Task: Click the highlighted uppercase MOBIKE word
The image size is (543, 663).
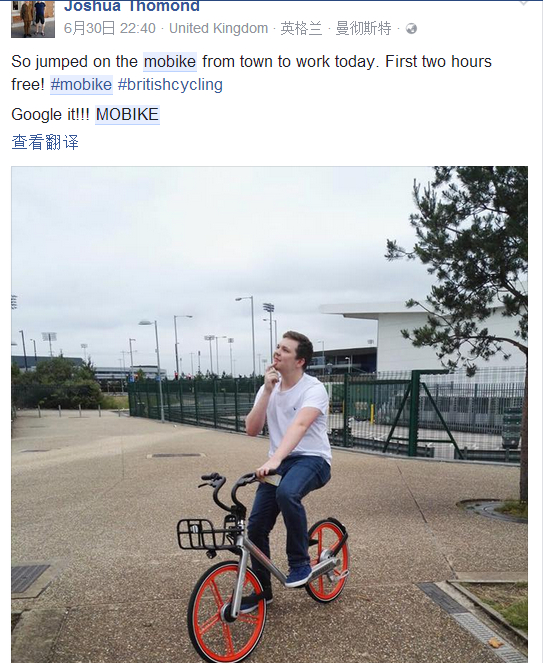Action: pos(127,115)
